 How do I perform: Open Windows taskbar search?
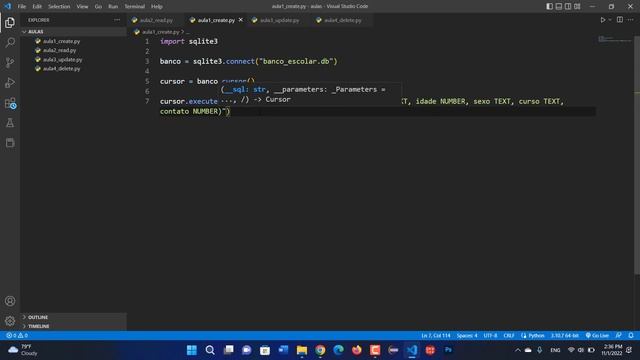[x=210, y=350]
